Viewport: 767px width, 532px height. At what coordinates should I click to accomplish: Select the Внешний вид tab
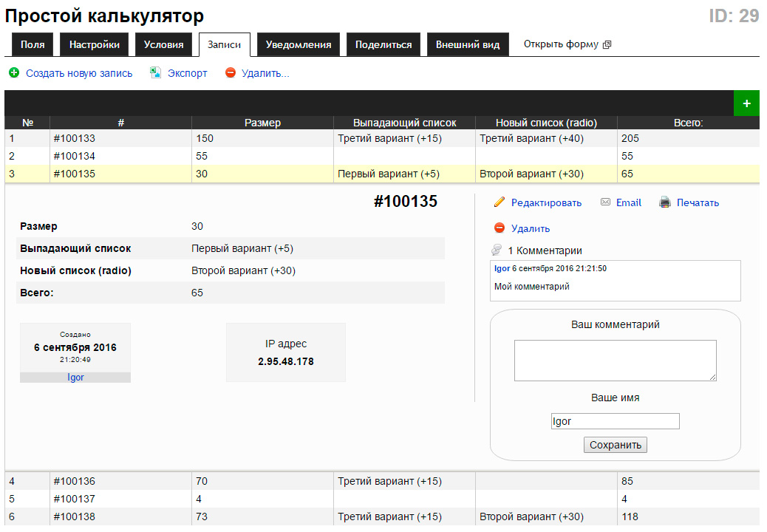[x=468, y=44]
